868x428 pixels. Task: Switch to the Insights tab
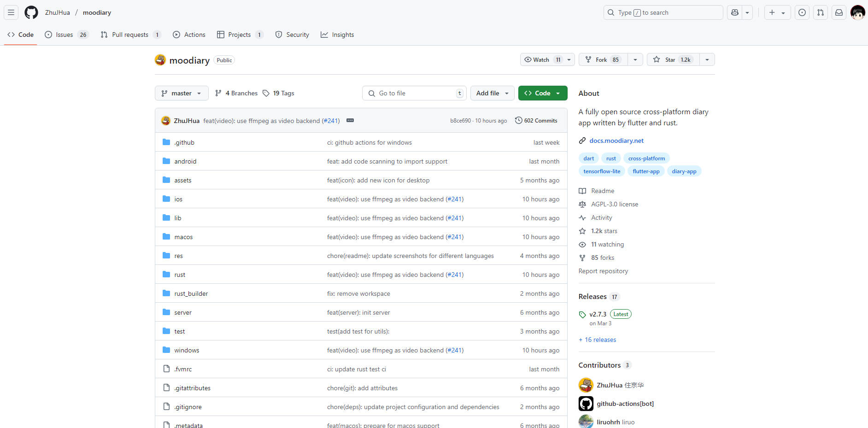[337, 35]
